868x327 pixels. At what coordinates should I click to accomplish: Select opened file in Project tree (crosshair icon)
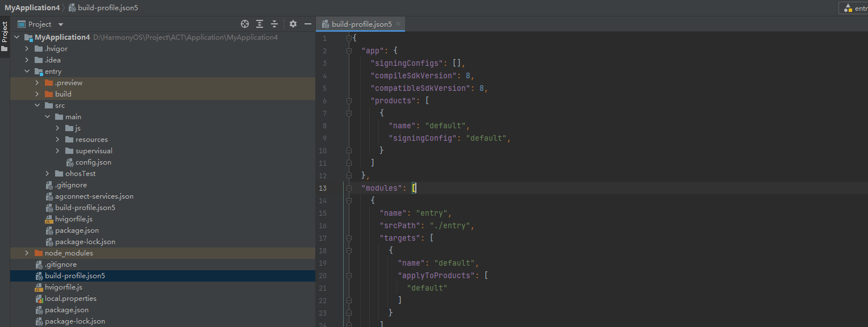point(245,24)
